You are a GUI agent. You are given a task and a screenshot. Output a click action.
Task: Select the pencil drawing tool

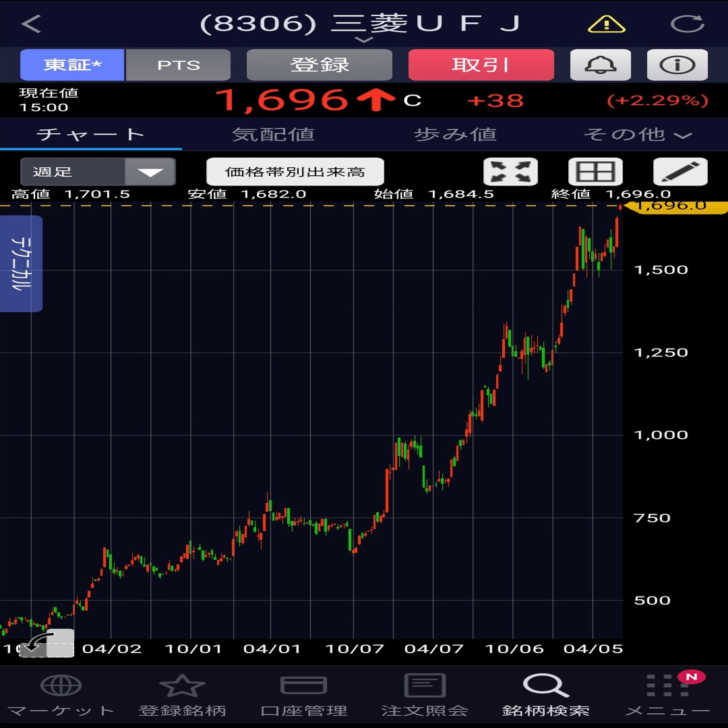(x=680, y=172)
